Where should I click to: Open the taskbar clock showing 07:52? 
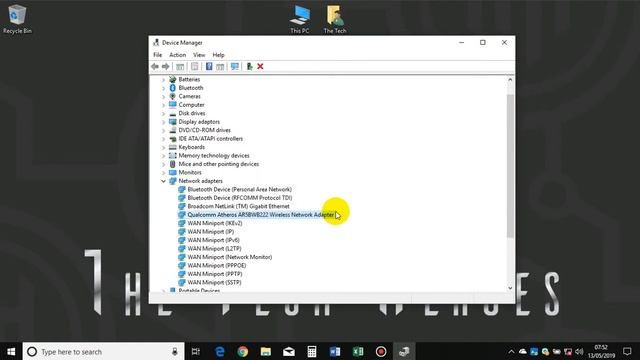coord(601,351)
